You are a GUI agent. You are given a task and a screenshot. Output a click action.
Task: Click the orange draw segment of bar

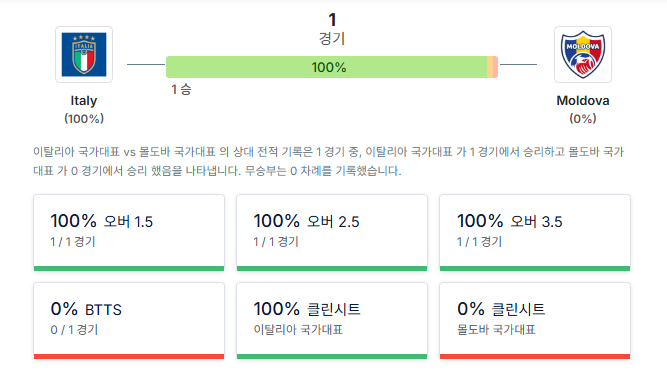[x=490, y=67]
